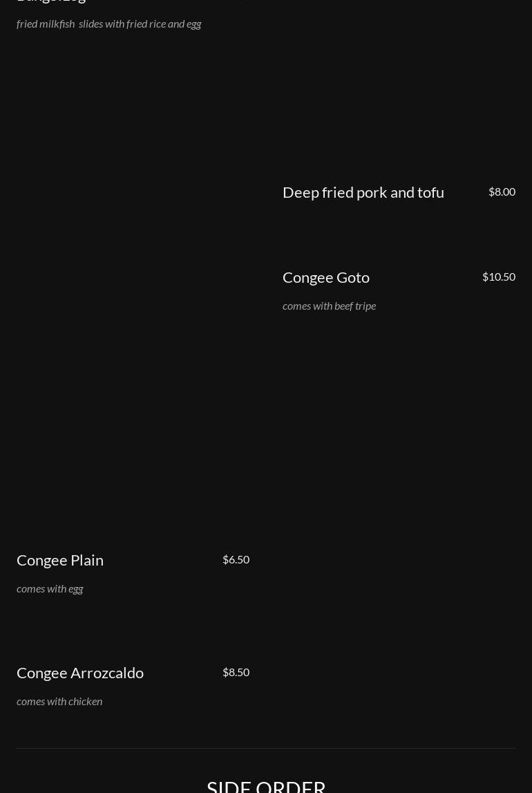This screenshot has width=532, height=793.
Task: Open the Congee Goto menu item
Action: [x=326, y=278]
